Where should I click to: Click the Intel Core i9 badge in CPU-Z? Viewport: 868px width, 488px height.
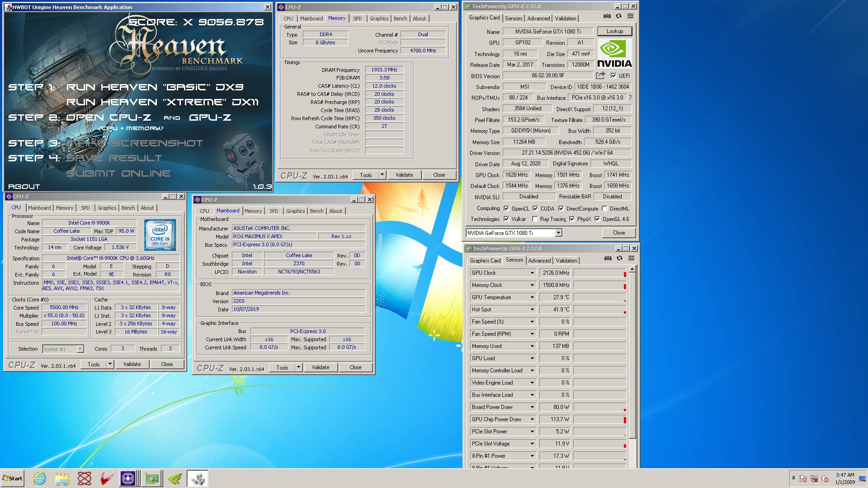point(160,235)
